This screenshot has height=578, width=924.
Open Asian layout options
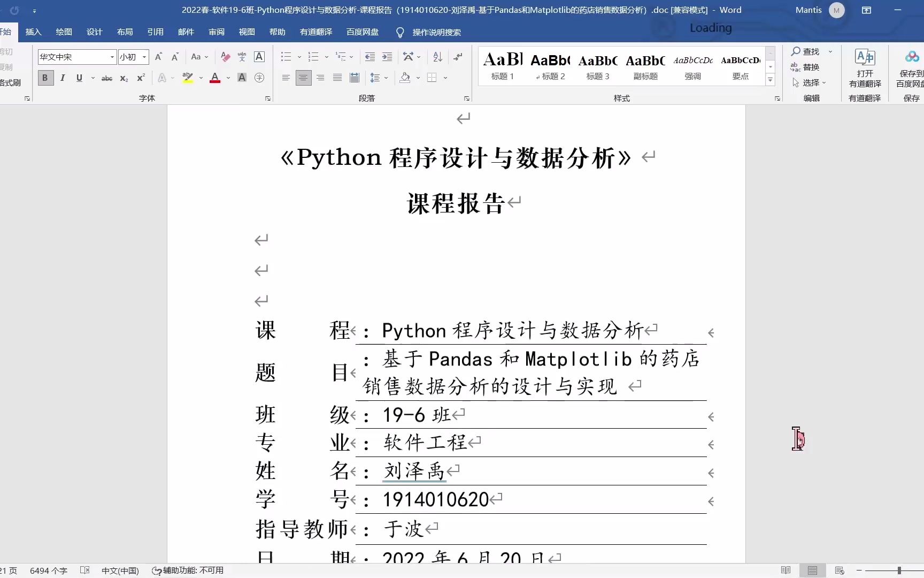pyautogui.click(x=409, y=57)
